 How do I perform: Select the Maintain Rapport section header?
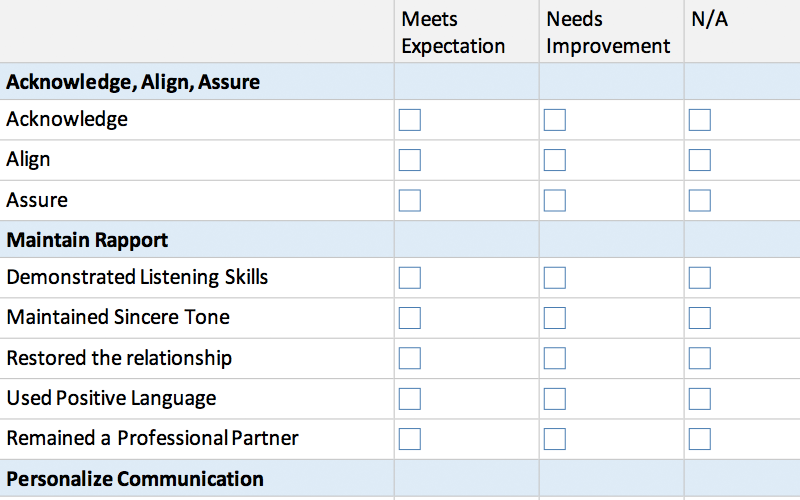87,240
